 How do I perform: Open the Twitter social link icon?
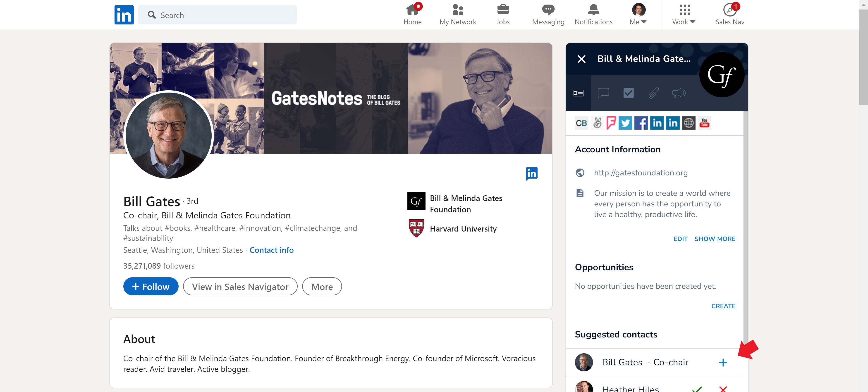click(x=625, y=123)
